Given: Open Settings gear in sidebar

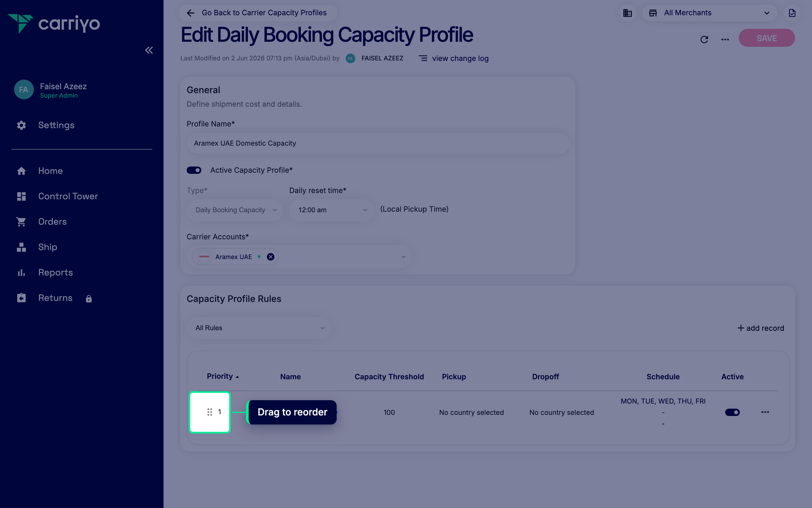Looking at the screenshot, I should [x=21, y=125].
